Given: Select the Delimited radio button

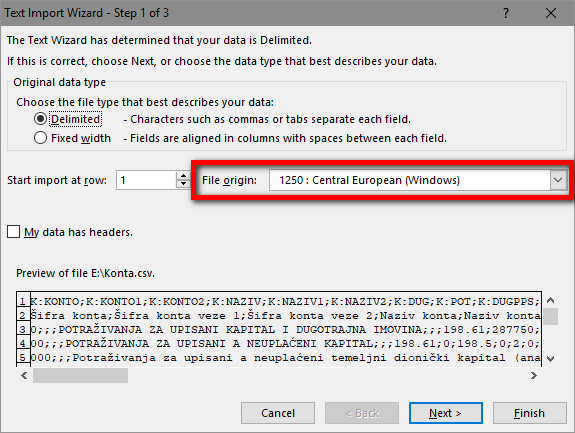Looking at the screenshot, I should coord(40,119).
